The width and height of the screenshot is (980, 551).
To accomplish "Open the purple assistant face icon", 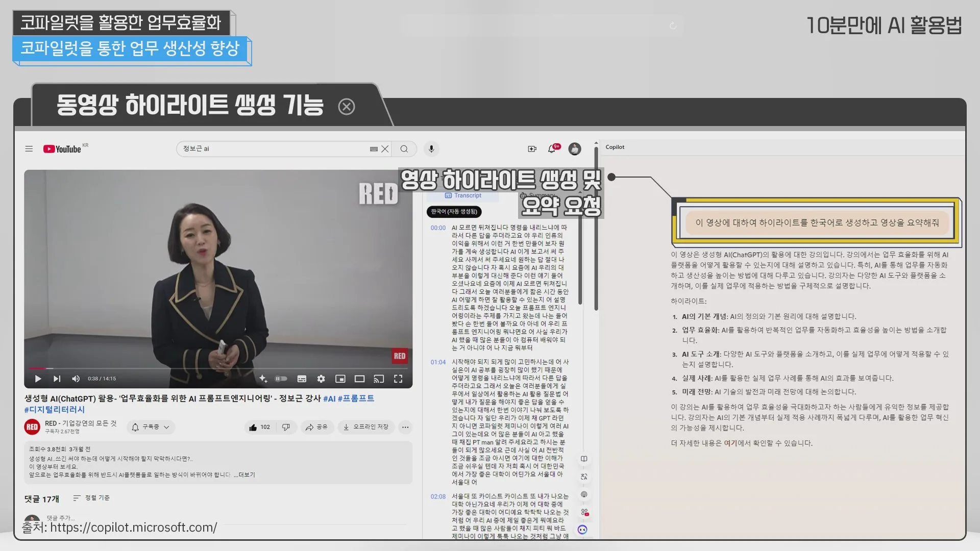I will point(582,530).
